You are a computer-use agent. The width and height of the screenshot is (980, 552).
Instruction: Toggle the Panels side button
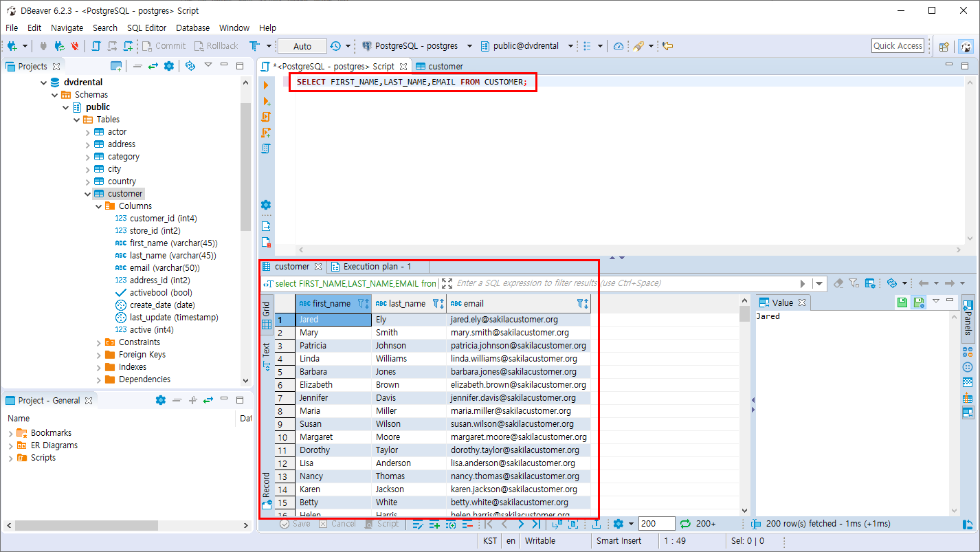(968, 318)
